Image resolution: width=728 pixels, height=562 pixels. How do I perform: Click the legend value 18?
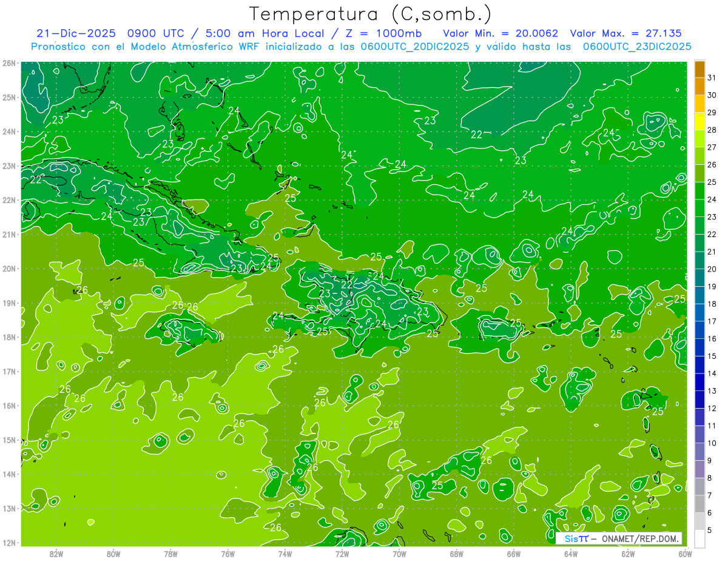[712, 304]
